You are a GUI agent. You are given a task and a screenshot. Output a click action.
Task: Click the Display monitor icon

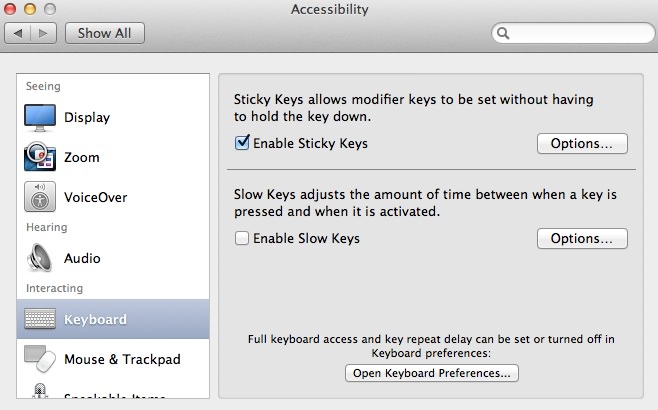click(x=41, y=117)
